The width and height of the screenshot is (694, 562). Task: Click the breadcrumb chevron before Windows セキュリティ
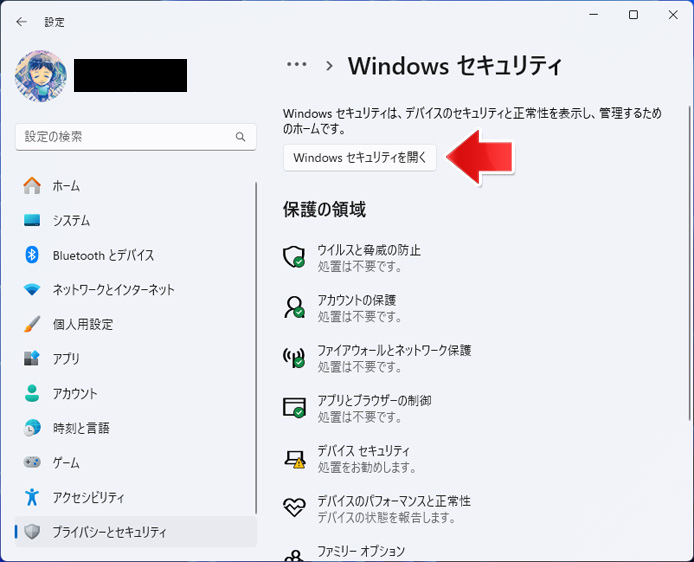point(329,66)
